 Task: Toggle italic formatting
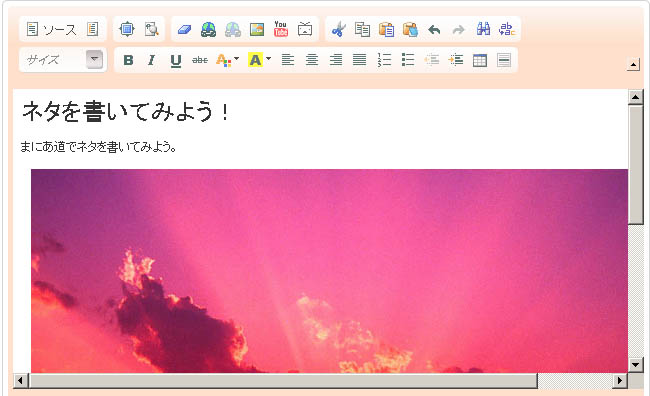point(152,60)
